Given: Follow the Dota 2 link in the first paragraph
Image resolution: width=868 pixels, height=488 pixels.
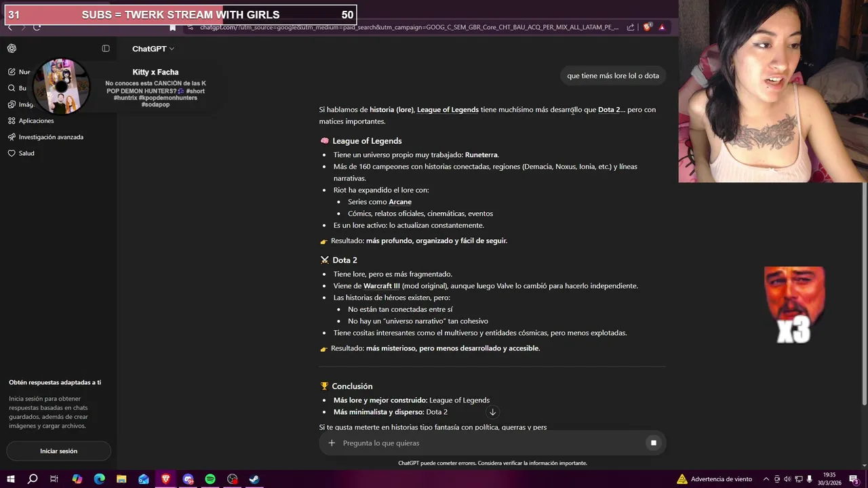Looking at the screenshot, I should [x=609, y=110].
